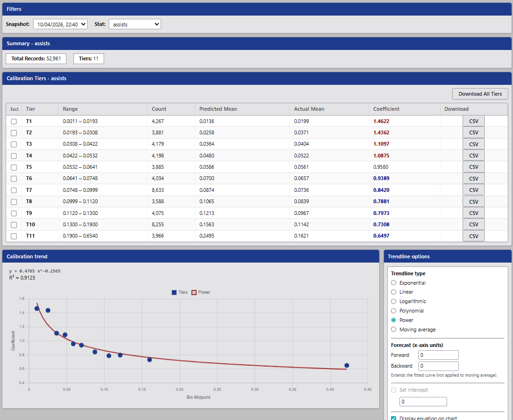The image size is (513, 420).
Task: Click the trendline equation text on chart
Action: 35,271
